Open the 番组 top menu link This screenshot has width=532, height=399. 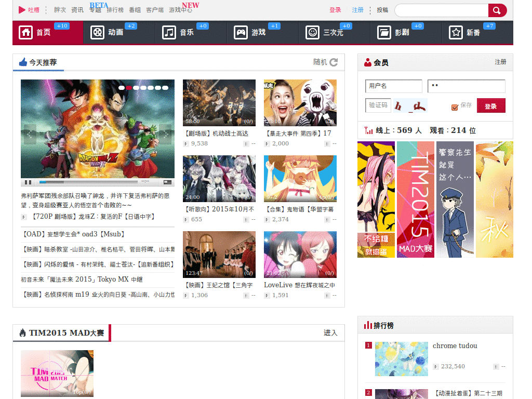(x=135, y=10)
